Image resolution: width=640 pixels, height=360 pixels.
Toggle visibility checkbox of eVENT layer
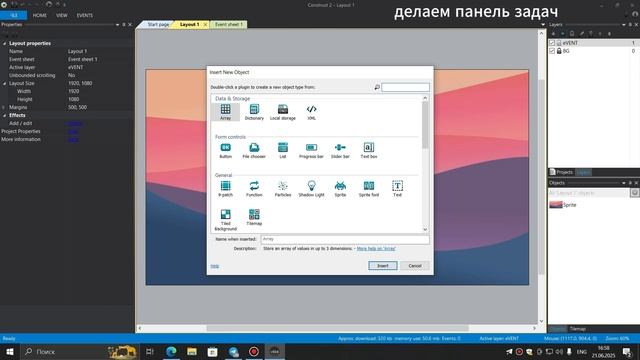coord(552,43)
